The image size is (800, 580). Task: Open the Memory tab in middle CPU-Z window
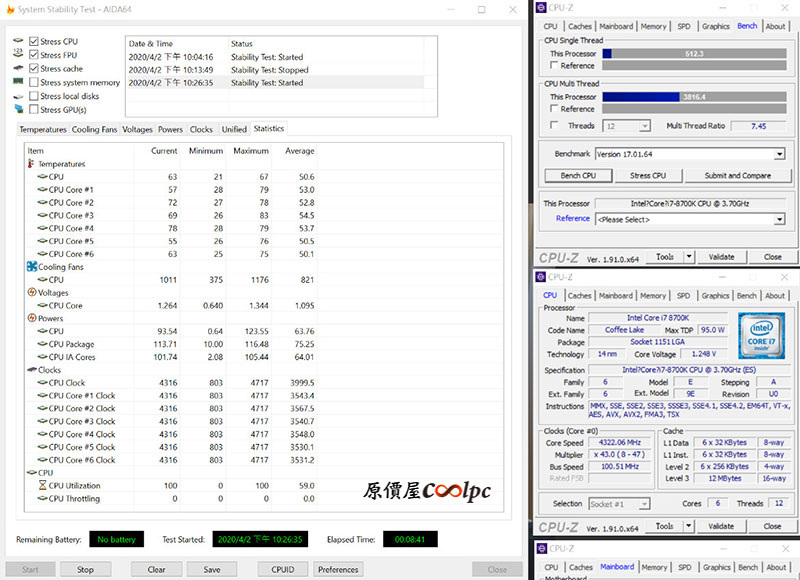click(x=653, y=296)
